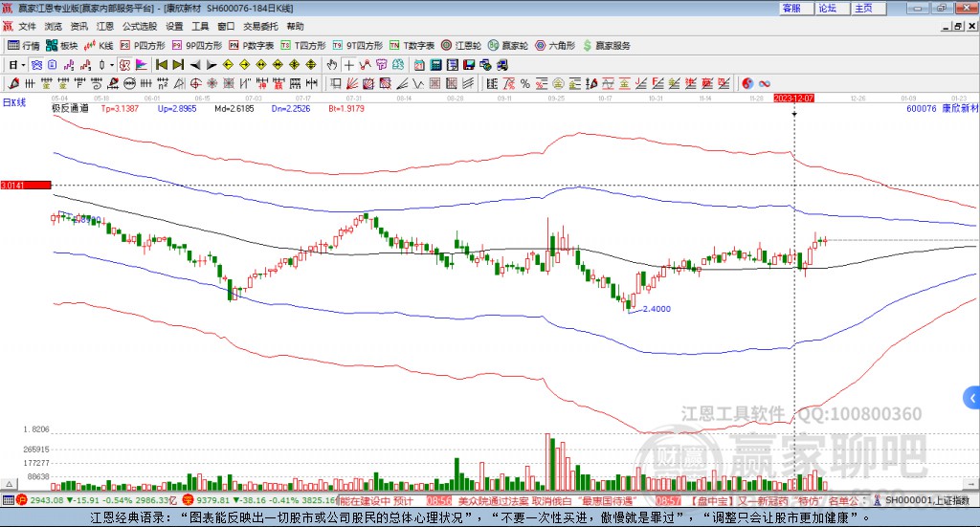Viewport: 980px width, 527px height.
Task: Click the 2943.08 index value in status bar
Action: click(46, 500)
